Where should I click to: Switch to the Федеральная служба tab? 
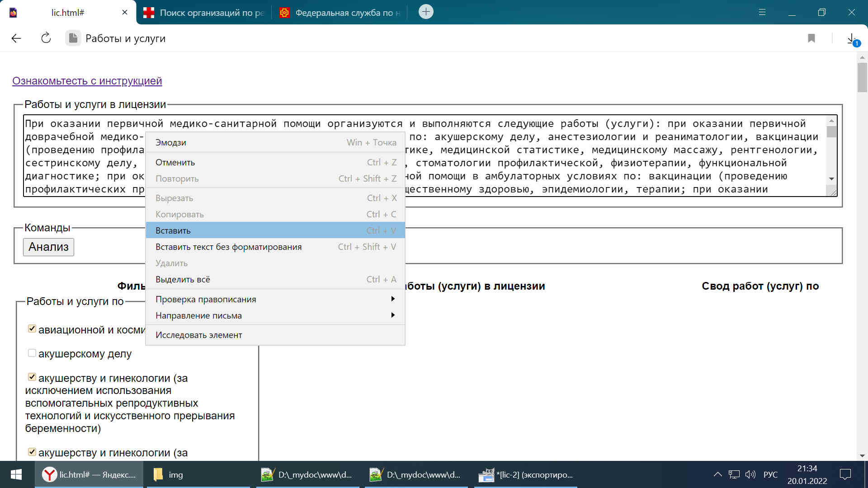pyautogui.click(x=340, y=13)
